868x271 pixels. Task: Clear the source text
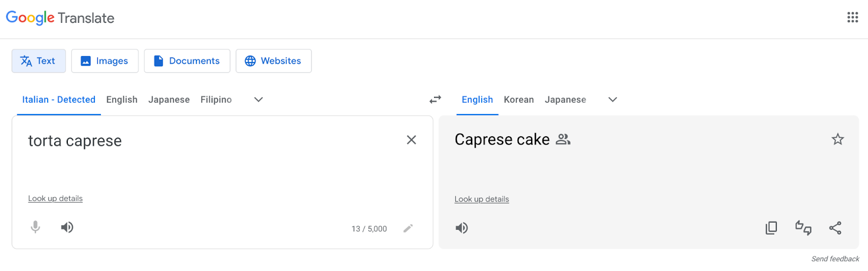click(x=411, y=140)
